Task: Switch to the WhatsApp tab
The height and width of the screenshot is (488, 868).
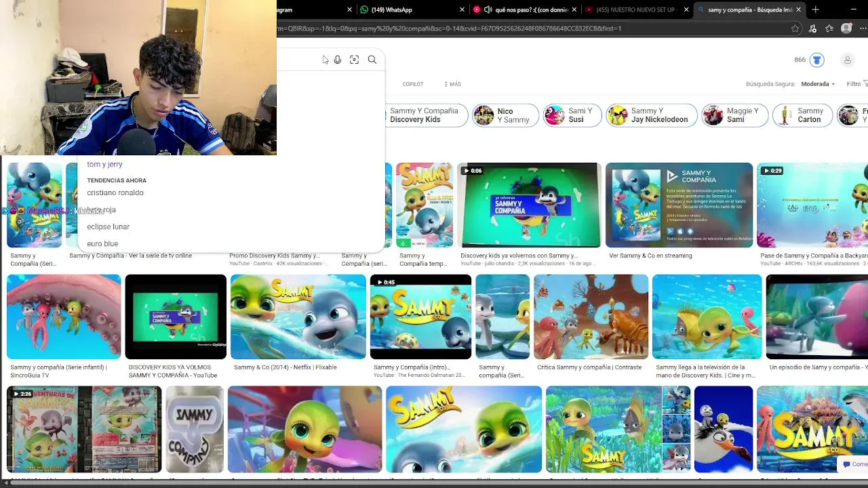Action: tap(410, 9)
